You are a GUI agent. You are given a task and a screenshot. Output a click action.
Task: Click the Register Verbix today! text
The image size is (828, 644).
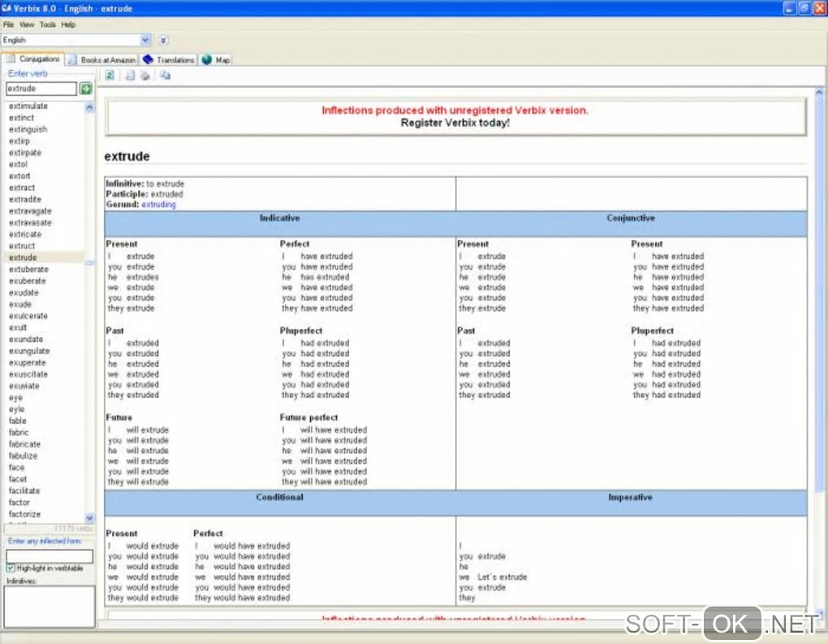coord(455,123)
